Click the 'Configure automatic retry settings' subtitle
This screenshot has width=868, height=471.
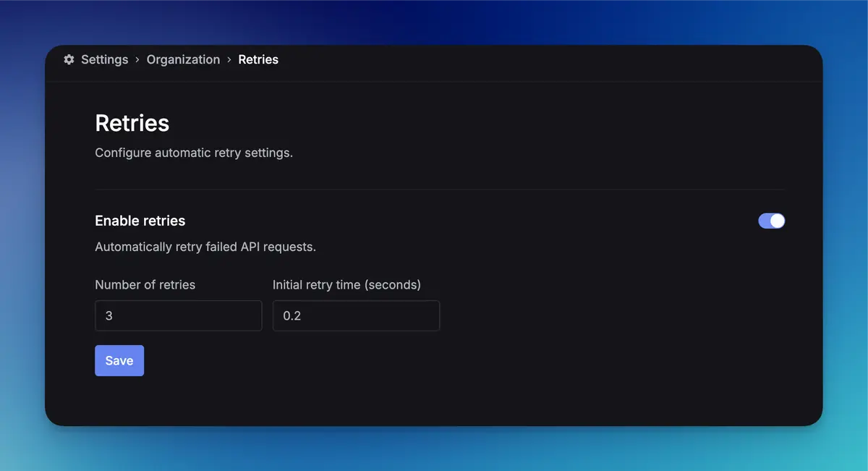194,153
